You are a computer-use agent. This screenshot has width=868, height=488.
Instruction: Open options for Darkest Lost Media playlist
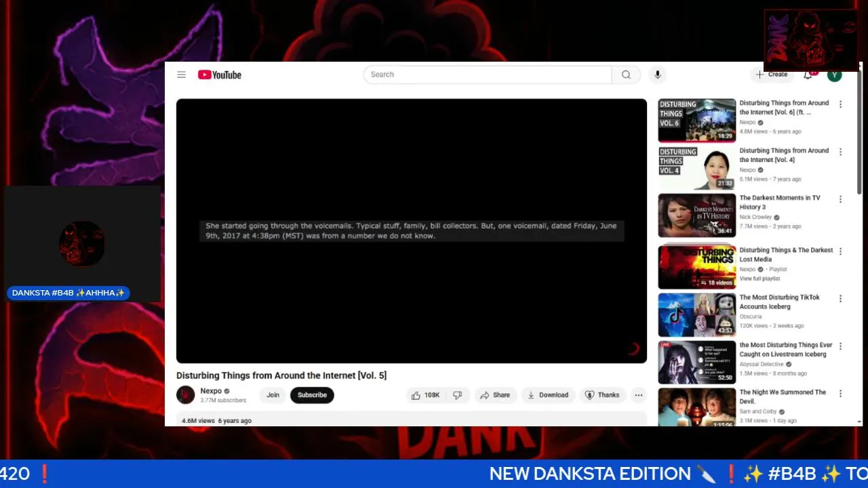pos(840,251)
